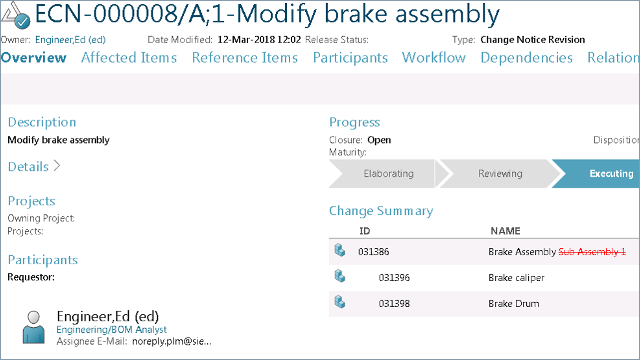Screen dimensions: 640x360
Task: Select the Brake Assembly row 031386
Action: [x=484, y=251]
